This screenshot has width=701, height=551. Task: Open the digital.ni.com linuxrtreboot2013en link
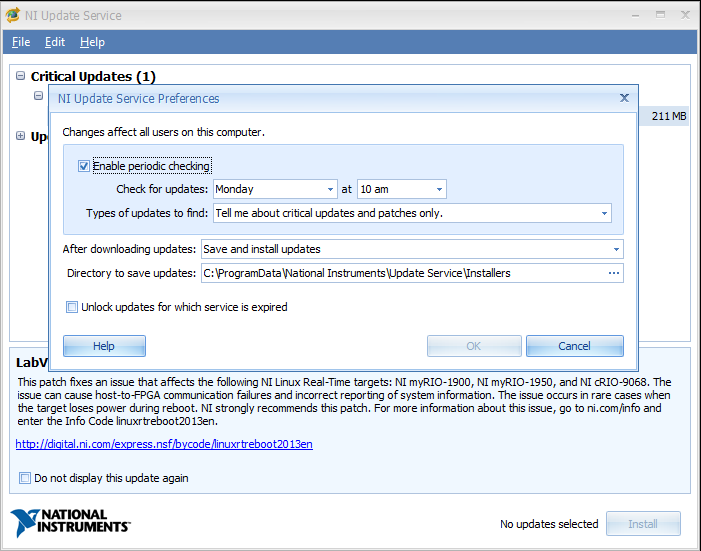coord(164,444)
